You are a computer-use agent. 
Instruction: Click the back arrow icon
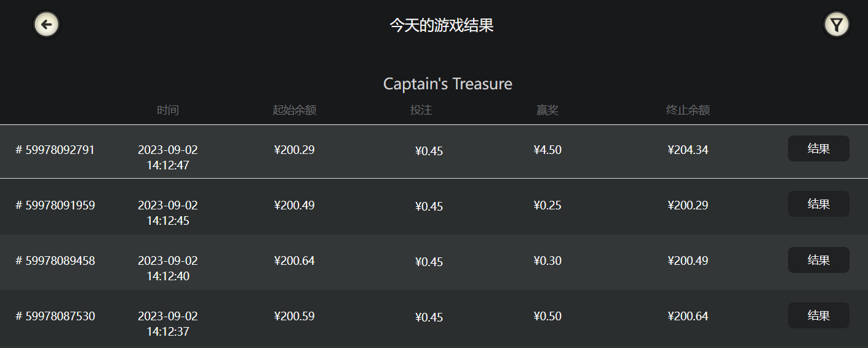tap(46, 25)
